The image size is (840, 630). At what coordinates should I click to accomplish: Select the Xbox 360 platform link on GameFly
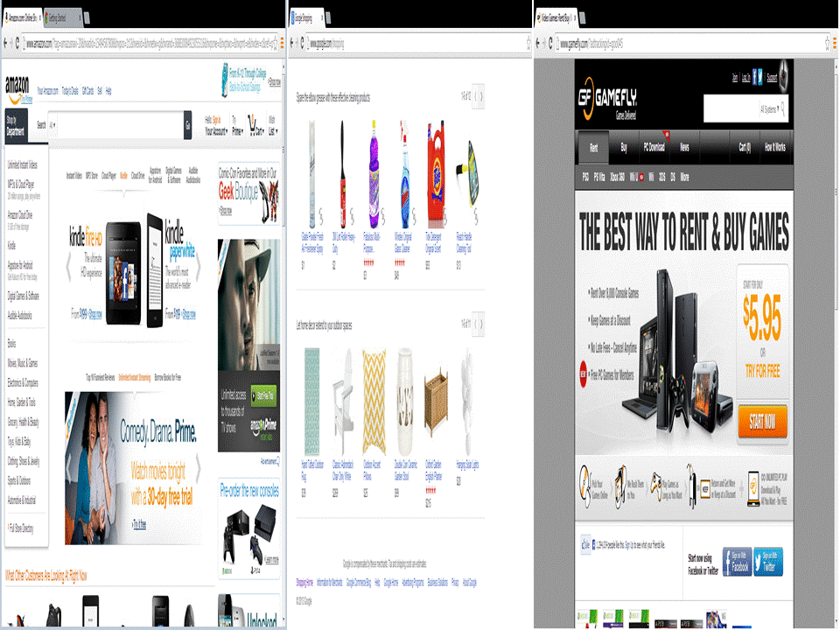[617, 178]
